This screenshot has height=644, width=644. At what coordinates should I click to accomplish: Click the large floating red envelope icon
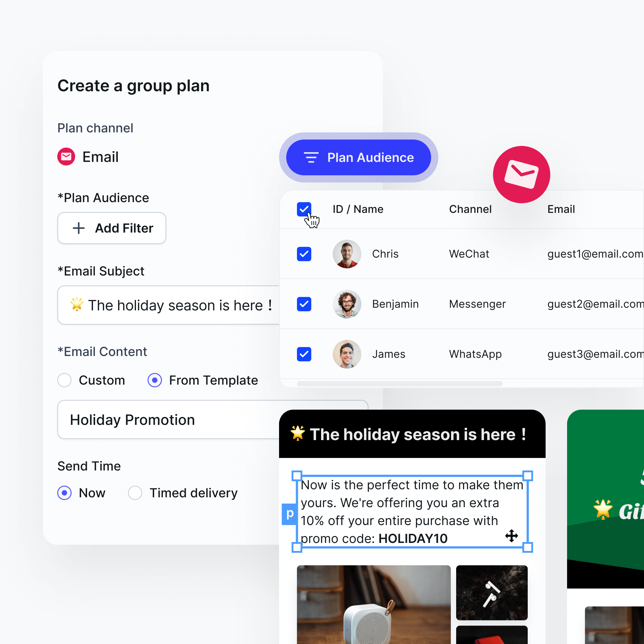coord(521,174)
